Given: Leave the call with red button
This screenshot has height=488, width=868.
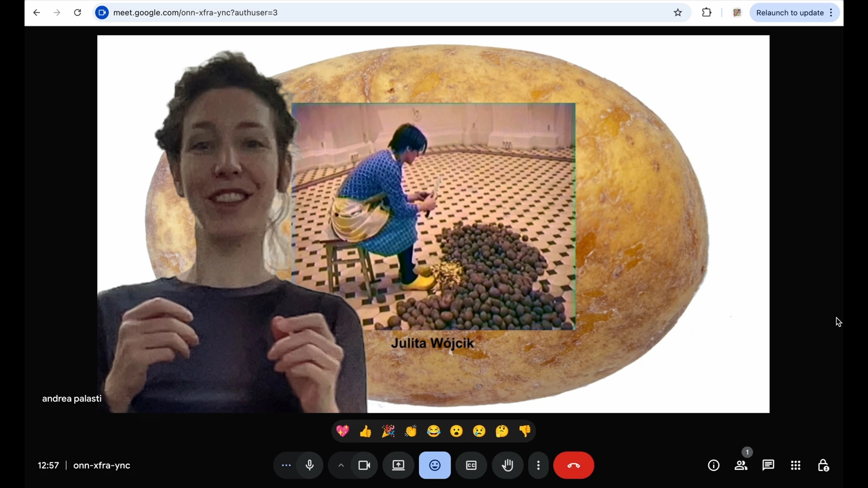Looking at the screenshot, I should (573, 465).
